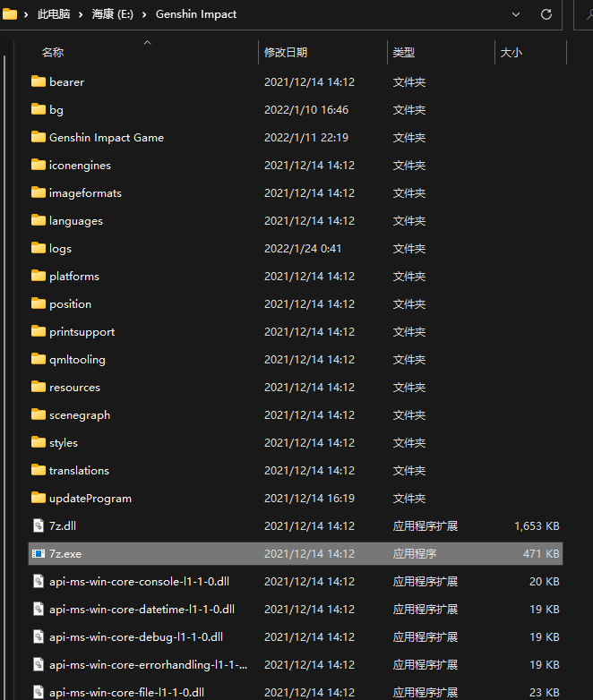Select the 7z.exe file name
The image size is (593, 700).
(x=65, y=553)
